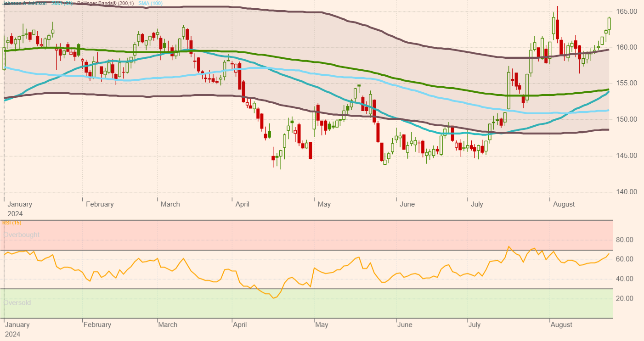Click the 155.00 price axis label
The height and width of the screenshot is (341, 644).
coord(627,84)
